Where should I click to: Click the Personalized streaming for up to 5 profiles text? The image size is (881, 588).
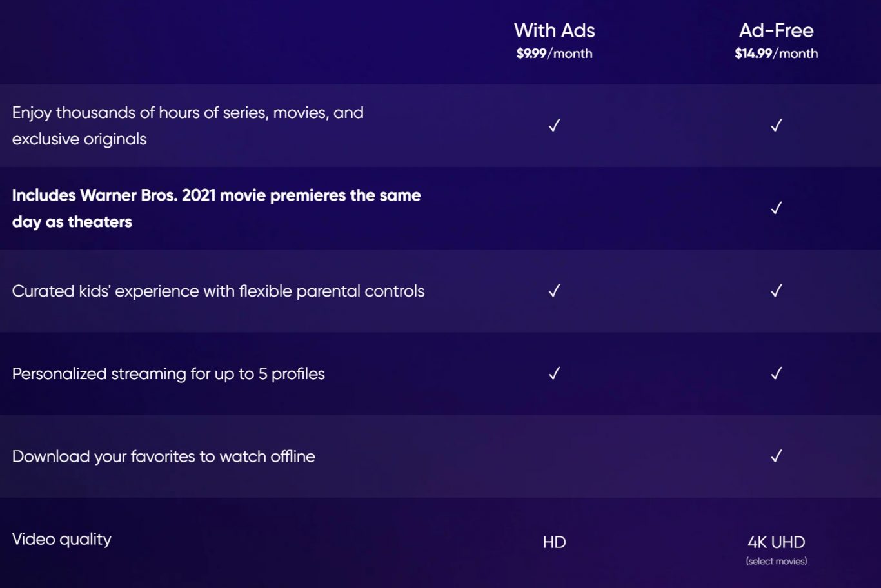pyautogui.click(x=168, y=374)
